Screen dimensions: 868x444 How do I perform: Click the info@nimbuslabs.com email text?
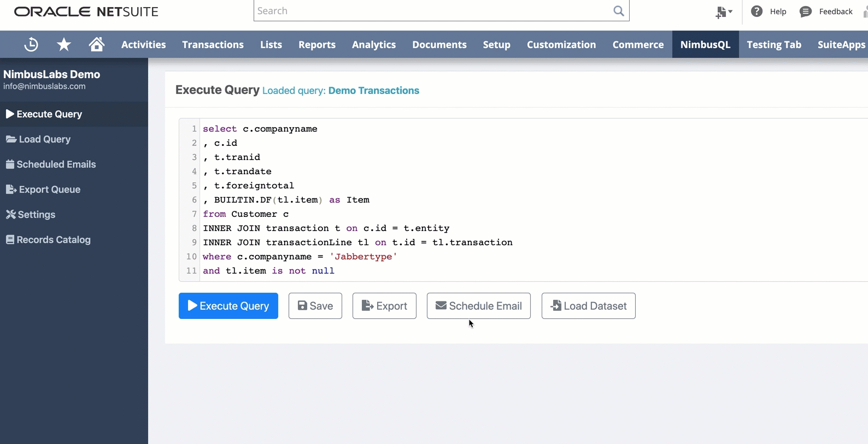click(x=44, y=86)
